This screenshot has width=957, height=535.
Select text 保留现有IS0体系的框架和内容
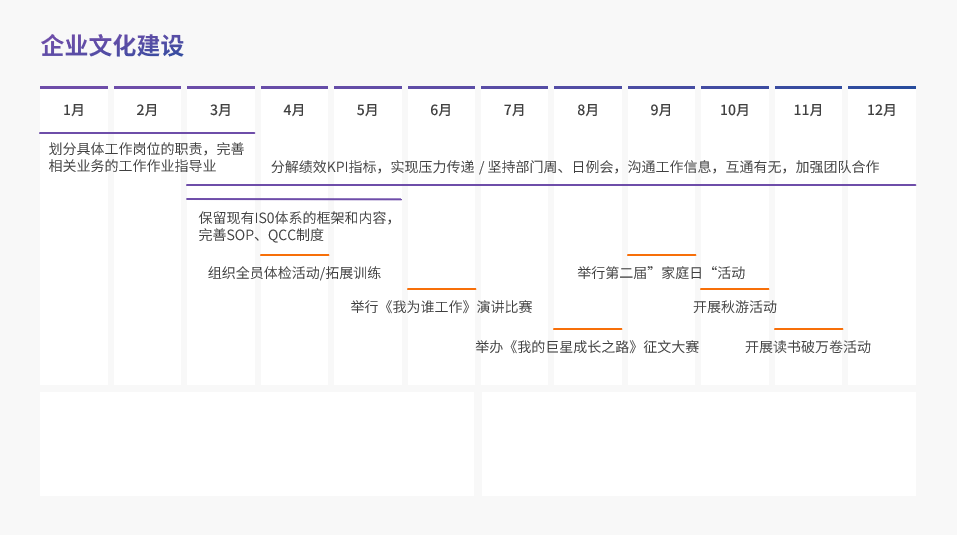[x=295, y=218]
